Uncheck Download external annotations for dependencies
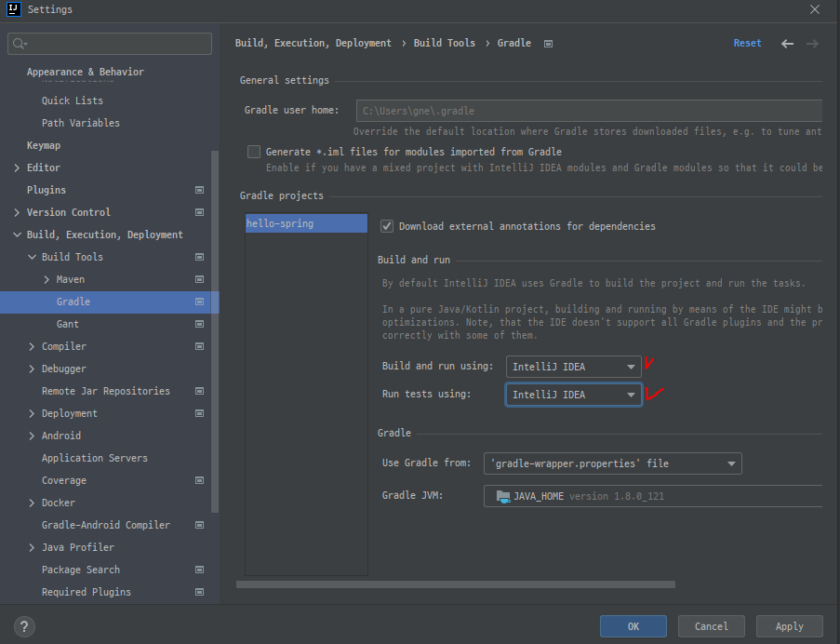 (x=387, y=226)
